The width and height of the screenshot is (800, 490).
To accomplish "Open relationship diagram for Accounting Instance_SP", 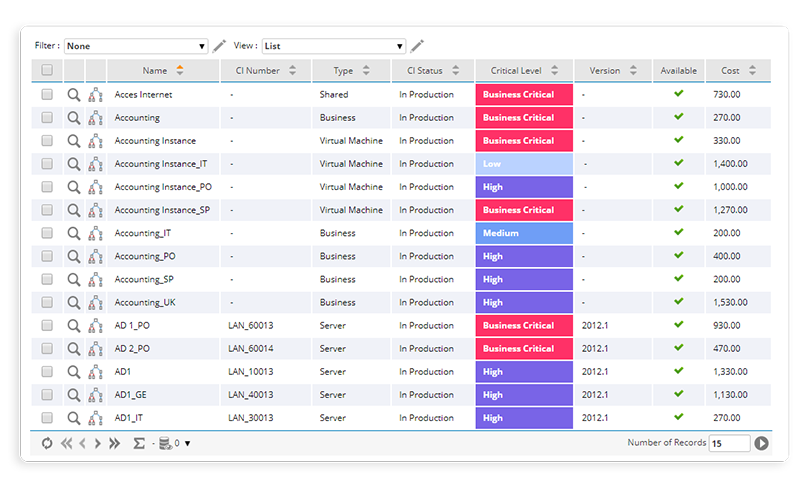I will point(95,210).
